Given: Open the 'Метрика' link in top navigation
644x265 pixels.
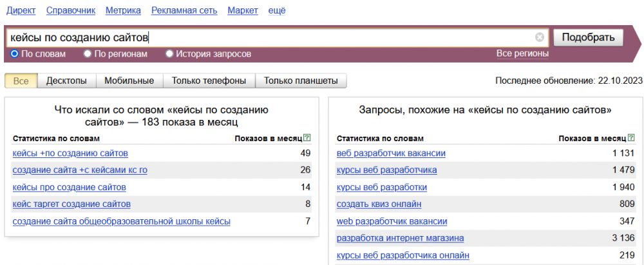Looking at the screenshot, I should point(123,11).
